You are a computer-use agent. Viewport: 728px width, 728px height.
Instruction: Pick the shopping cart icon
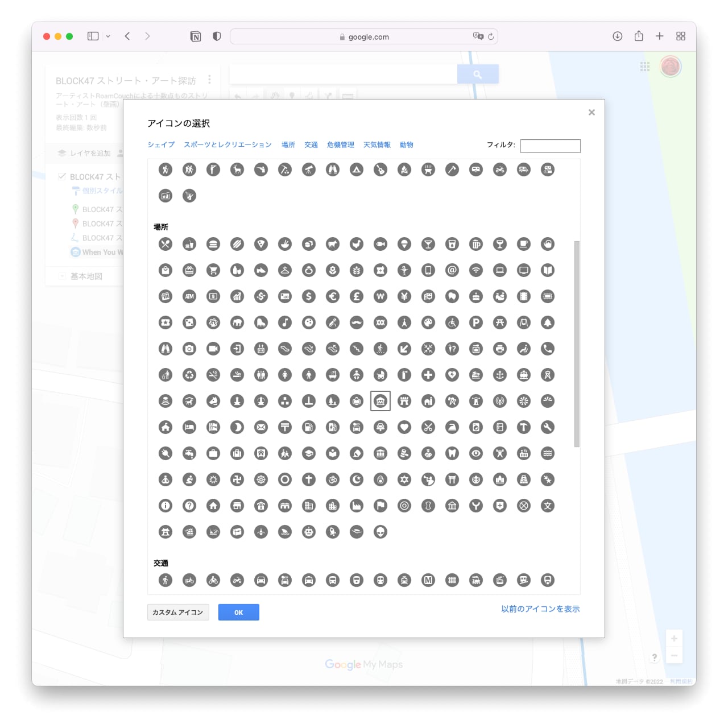pos(213,270)
